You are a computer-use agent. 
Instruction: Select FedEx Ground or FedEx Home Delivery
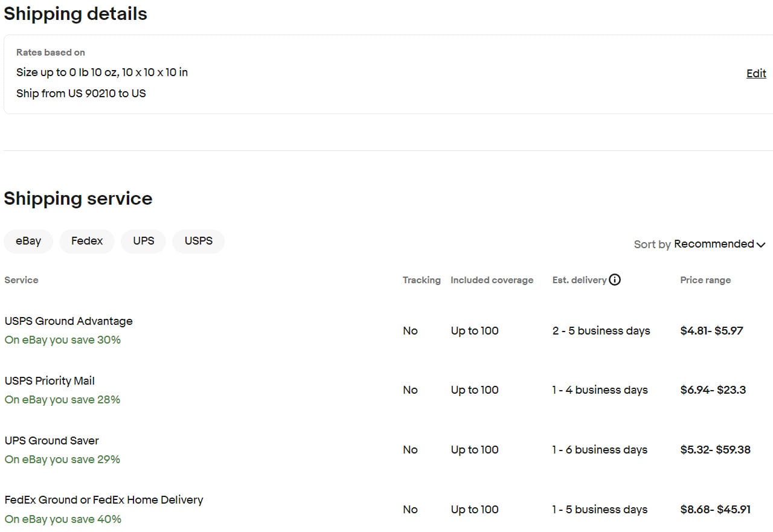pyautogui.click(x=104, y=500)
